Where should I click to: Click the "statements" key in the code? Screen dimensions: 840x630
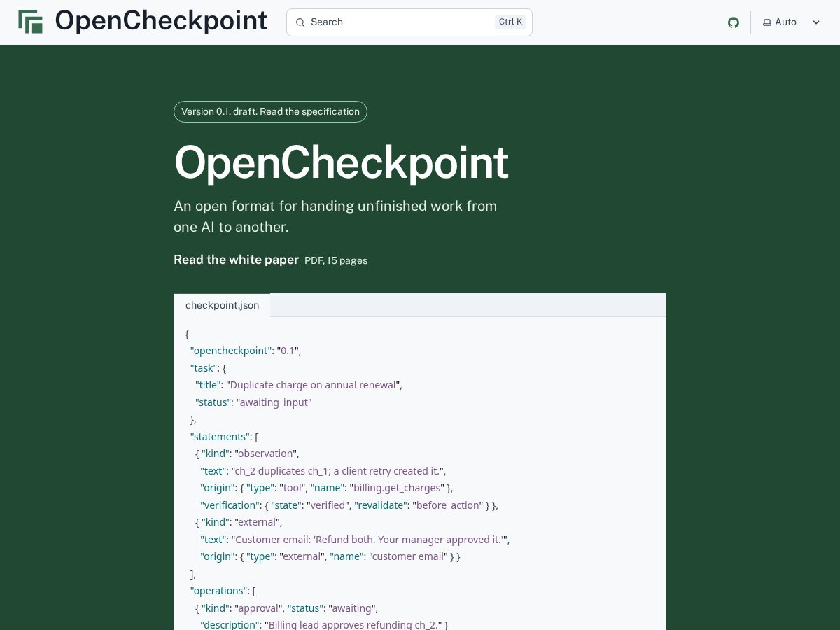point(220,437)
